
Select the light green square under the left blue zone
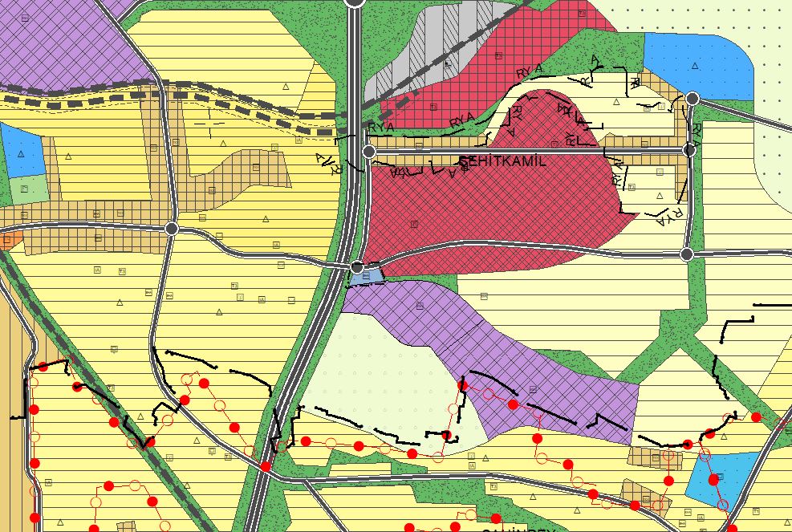click(30, 189)
